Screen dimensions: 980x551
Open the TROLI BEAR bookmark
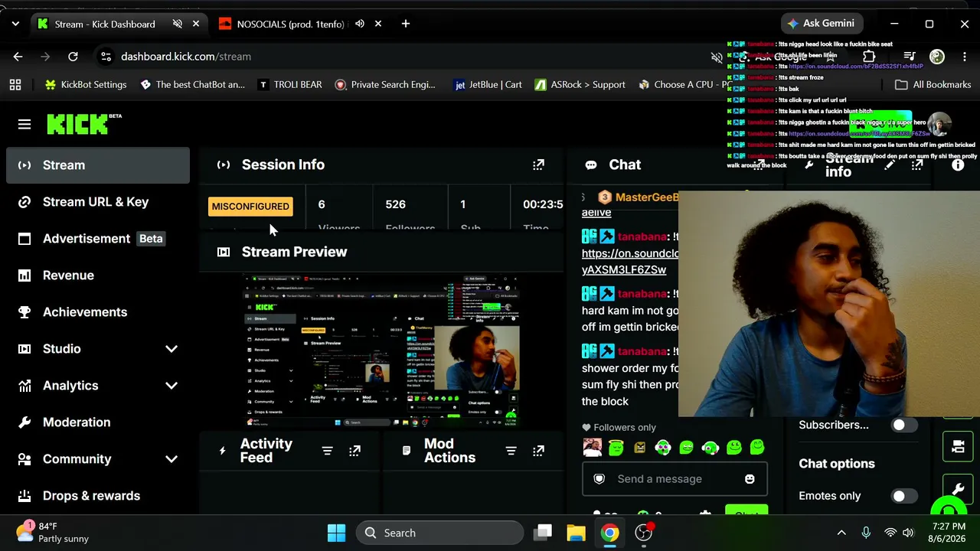[289, 85]
